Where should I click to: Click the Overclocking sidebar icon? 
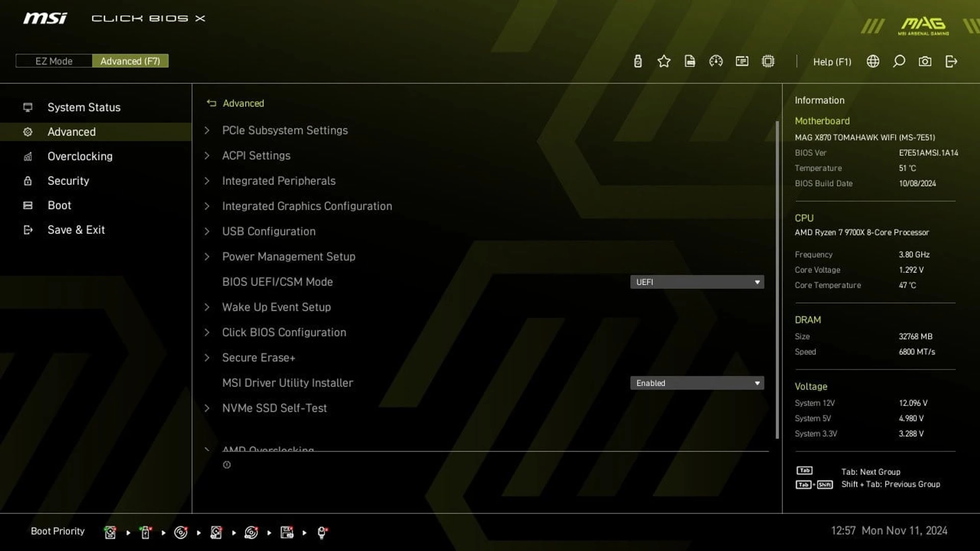click(28, 156)
